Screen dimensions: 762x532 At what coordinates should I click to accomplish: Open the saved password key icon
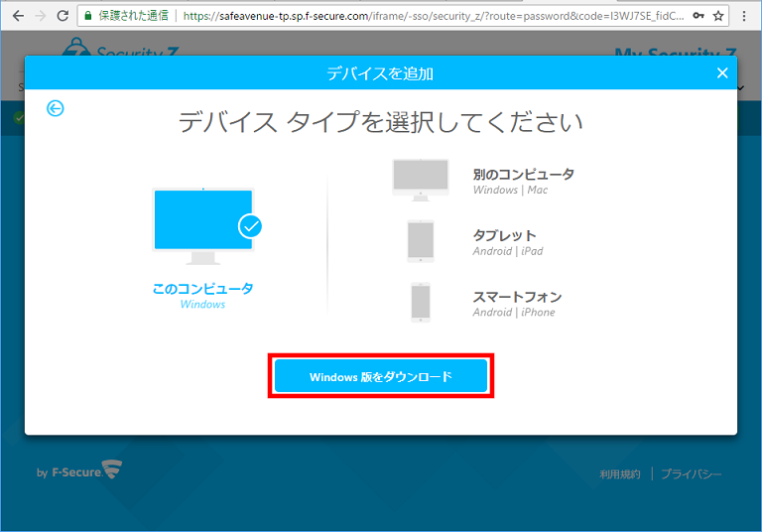[x=698, y=16]
